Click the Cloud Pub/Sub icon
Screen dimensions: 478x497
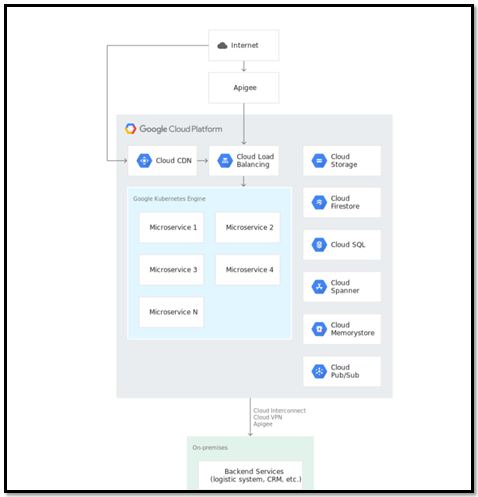[x=319, y=371]
